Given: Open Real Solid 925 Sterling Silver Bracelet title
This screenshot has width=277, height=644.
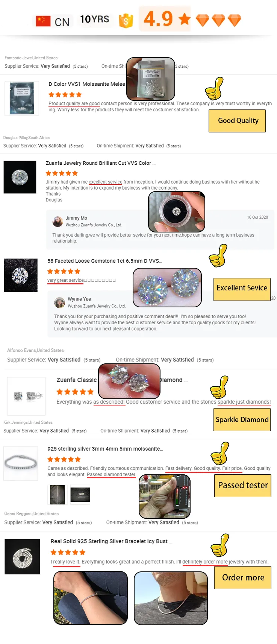Looking at the screenshot, I should point(111,541).
